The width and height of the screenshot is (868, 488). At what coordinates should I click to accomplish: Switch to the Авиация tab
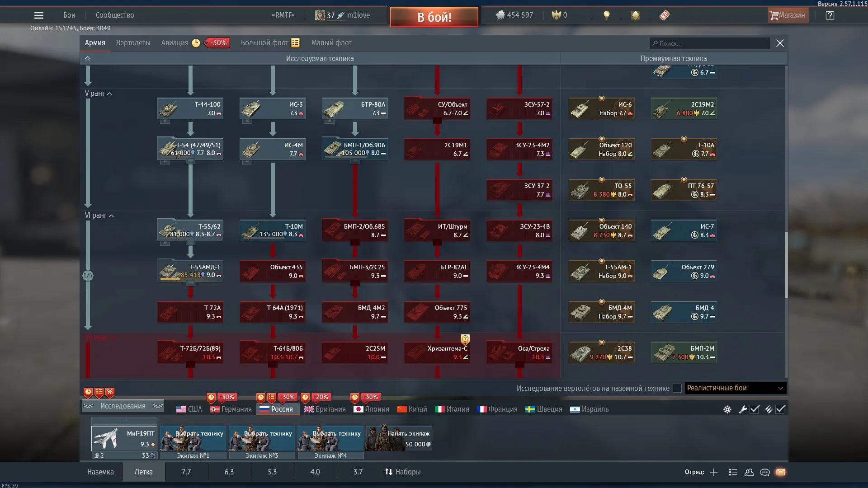click(175, 43)
